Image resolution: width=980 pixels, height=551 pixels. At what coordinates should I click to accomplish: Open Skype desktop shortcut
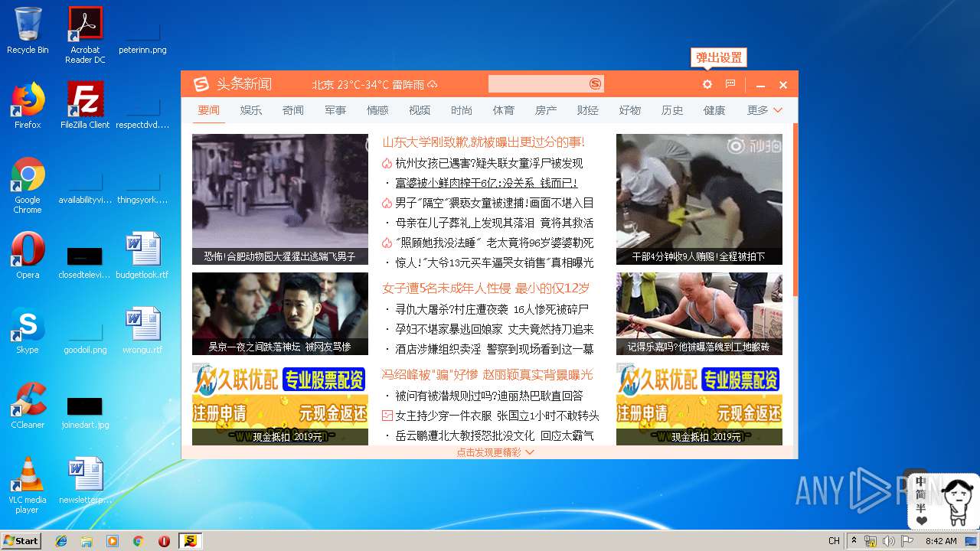click(28, 324)
